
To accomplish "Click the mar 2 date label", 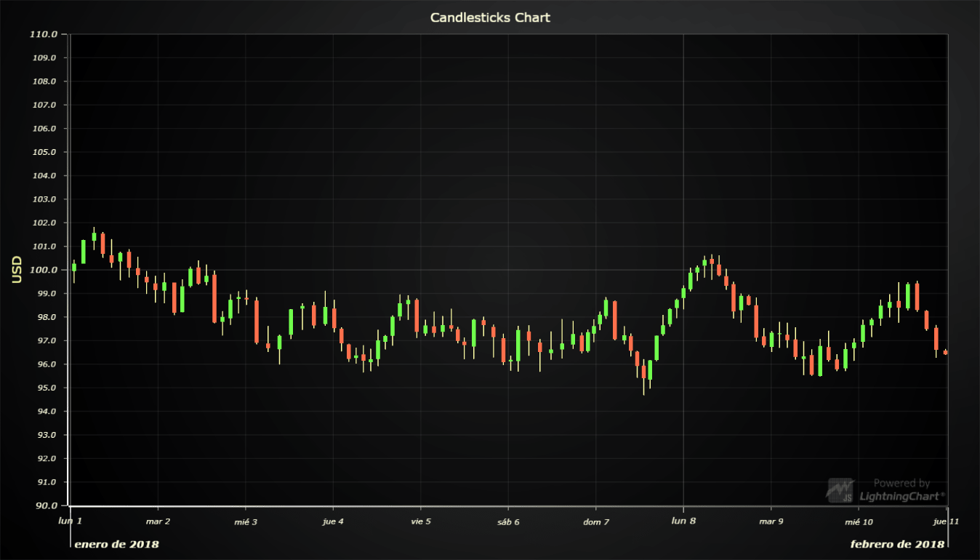I will point(159,521).
